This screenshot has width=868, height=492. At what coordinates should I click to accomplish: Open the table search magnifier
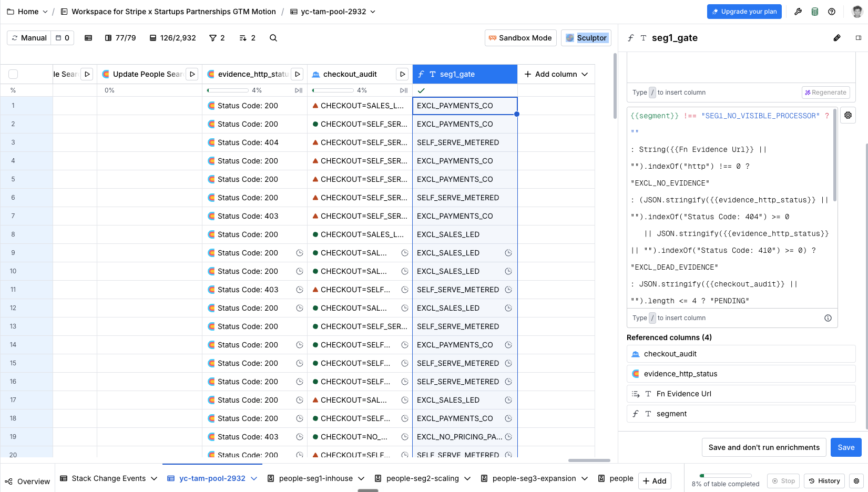[273, 38]
